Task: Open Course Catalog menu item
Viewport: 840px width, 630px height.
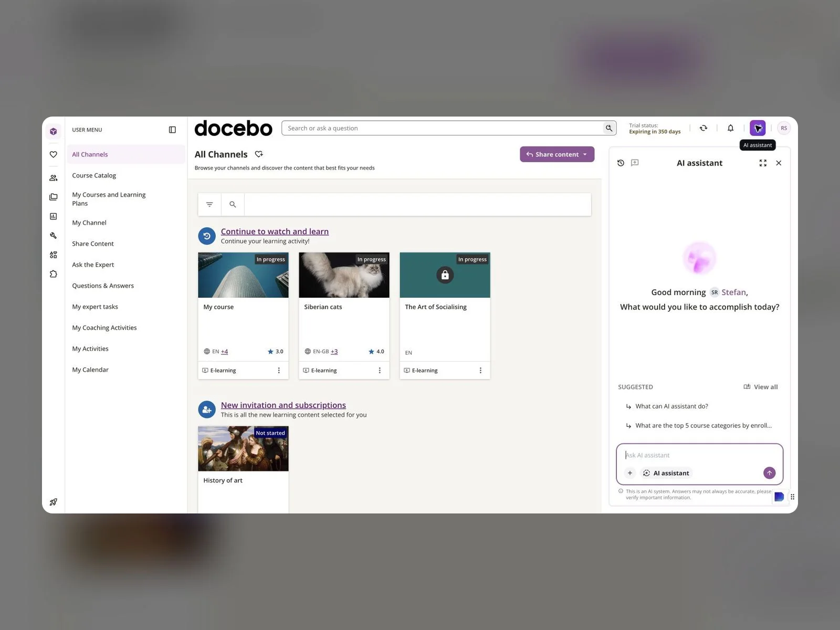Action: coord(94,175)
